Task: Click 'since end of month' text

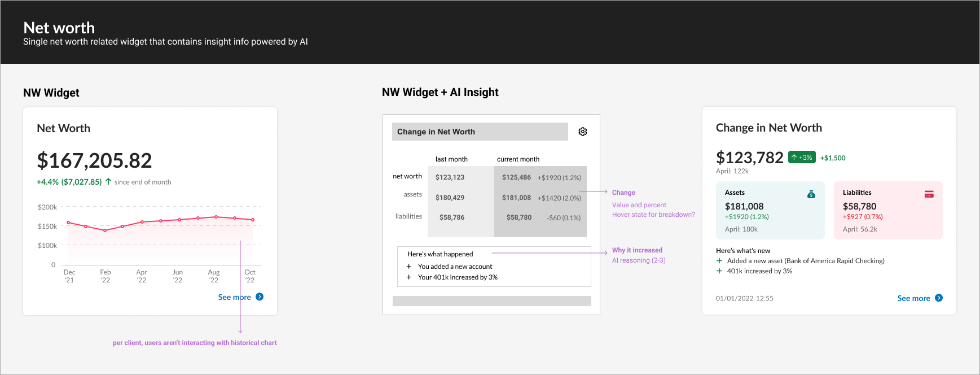Action: [x=143, y=182]
